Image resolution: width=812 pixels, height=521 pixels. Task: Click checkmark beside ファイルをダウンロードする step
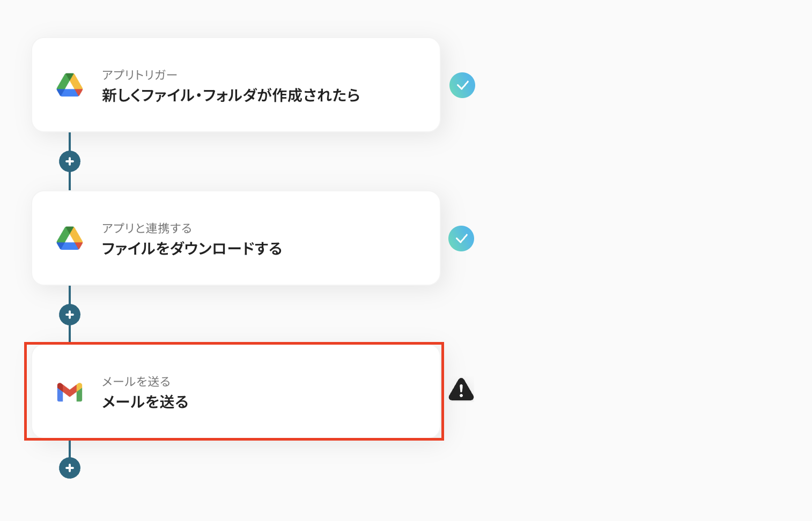click(x=461, y=239)
